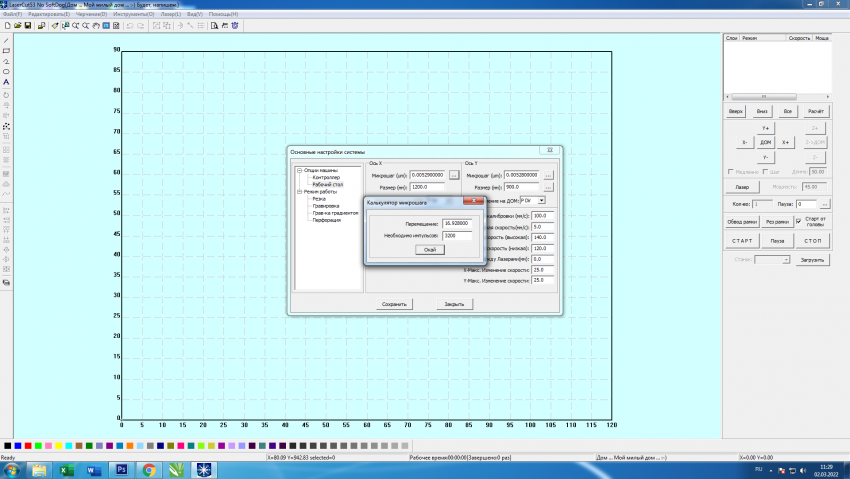This screenshot has width=850, height=479.
Task: Click Окей in the microstep calculator
Action: pos(430,250)
